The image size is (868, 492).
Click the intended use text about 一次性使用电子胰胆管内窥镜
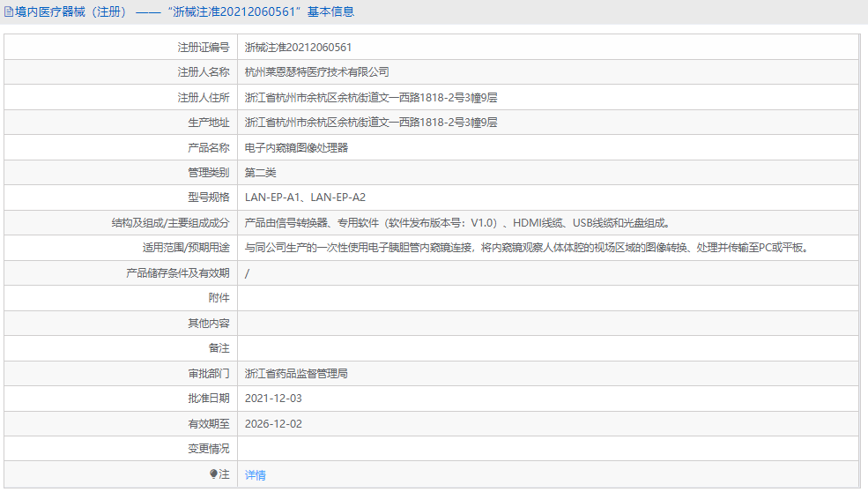coord(528,248)
